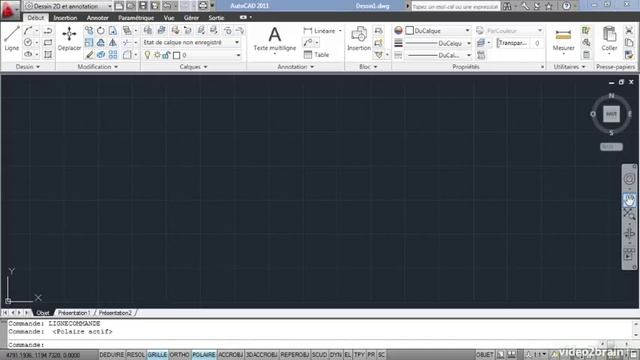The height and width of the screenshot is (360, 640).
Task: Click the rectangle tool in Dessin panel
Action: tap(48, 43)
